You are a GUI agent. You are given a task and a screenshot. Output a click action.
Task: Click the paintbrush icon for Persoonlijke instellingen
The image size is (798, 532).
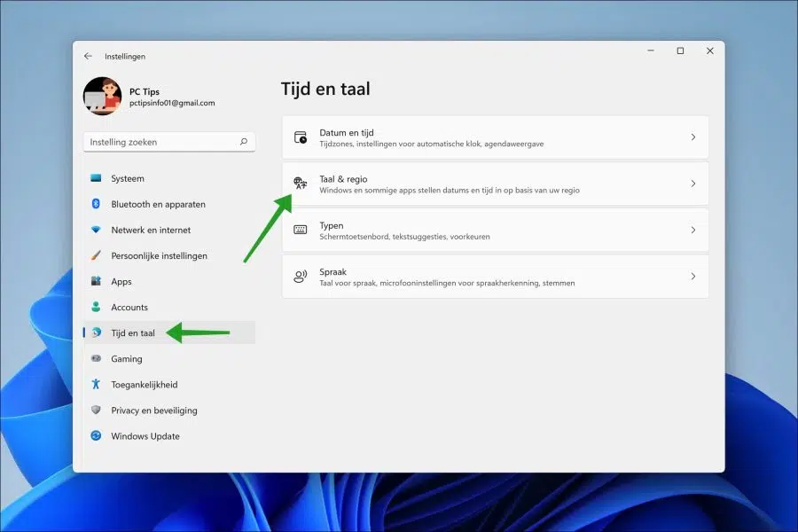pos(96,255)
